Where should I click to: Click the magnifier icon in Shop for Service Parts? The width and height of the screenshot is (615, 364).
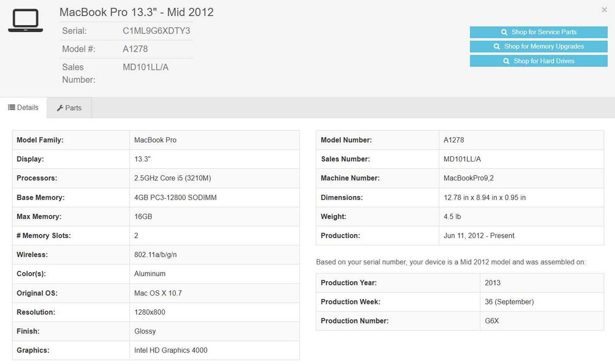(504, 32)
